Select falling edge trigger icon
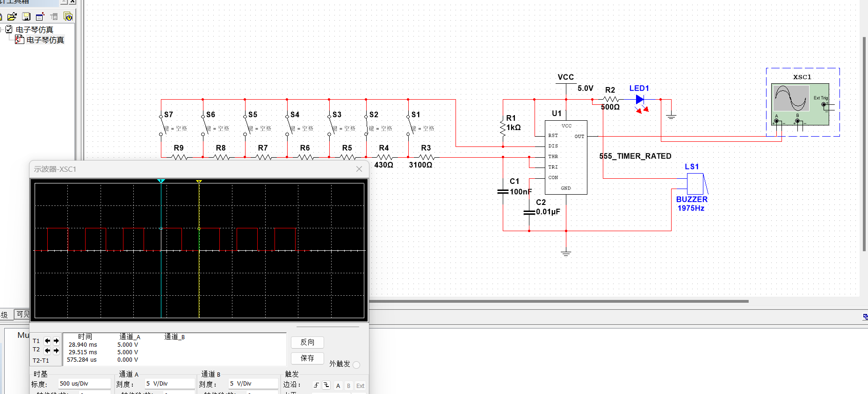The width and height of the screenshot is (868, 394). coord(326,385)
